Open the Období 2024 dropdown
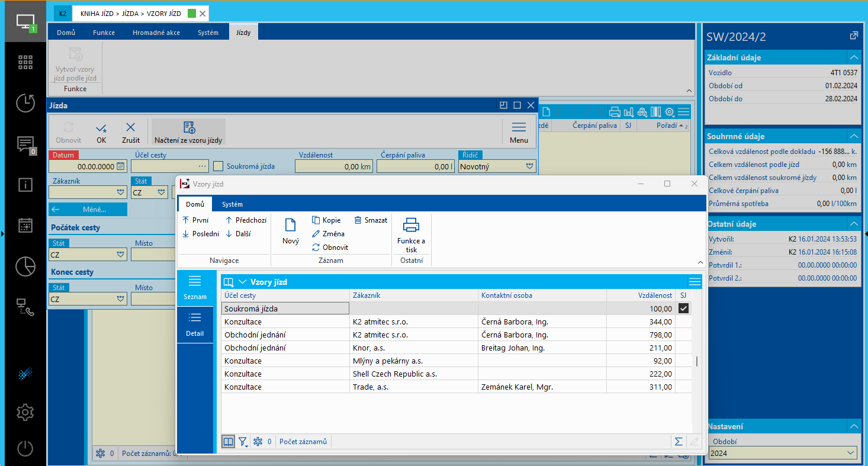 point(782,453)
